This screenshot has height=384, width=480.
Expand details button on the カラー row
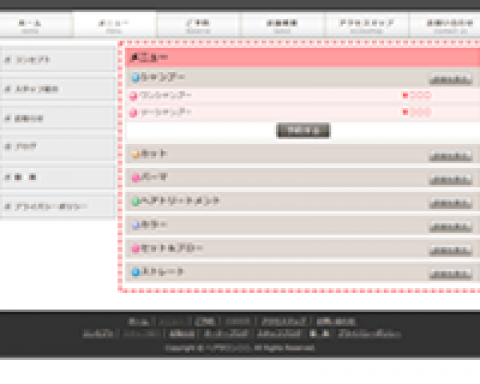[x=451, y=227]
